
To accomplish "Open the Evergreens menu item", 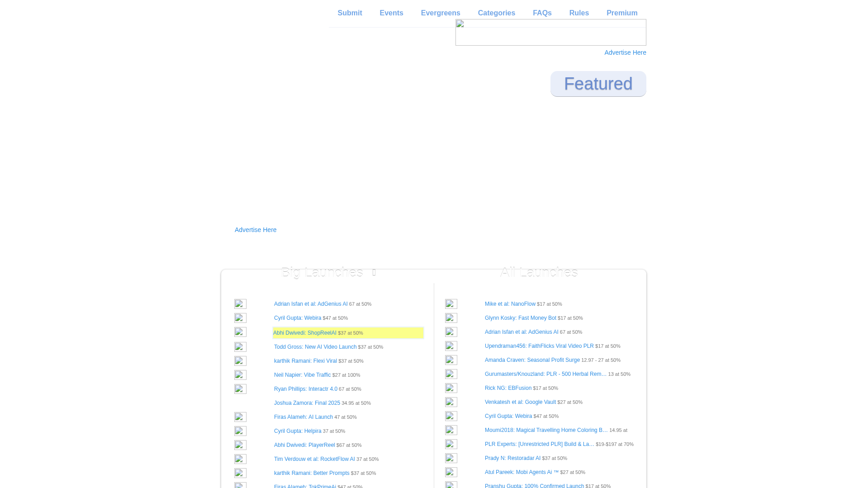I will 440,13.
